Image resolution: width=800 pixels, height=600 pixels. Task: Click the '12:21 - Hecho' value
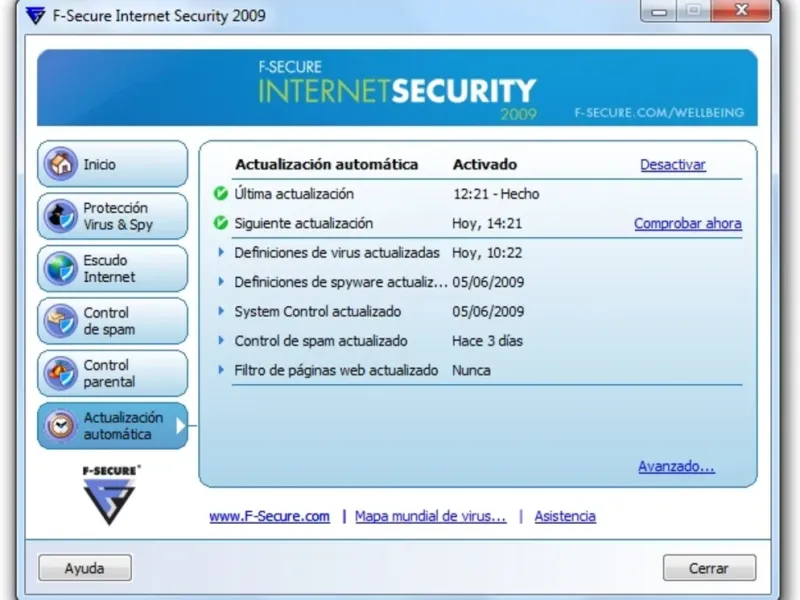point(496,194)
